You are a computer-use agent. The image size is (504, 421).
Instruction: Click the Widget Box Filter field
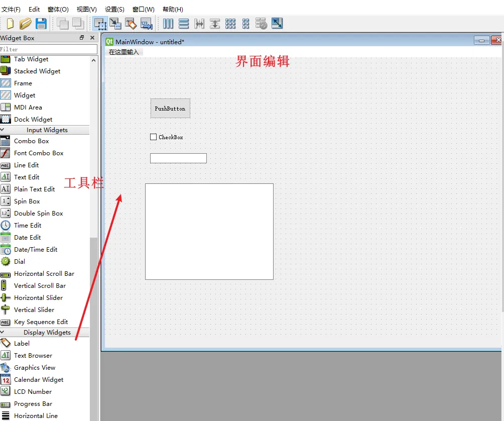click(48, 49)
